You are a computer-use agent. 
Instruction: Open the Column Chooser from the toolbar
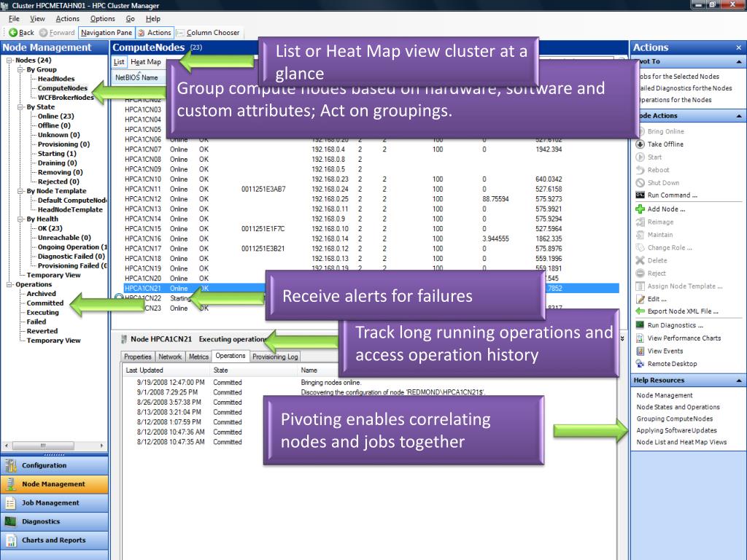click(208, 32)
